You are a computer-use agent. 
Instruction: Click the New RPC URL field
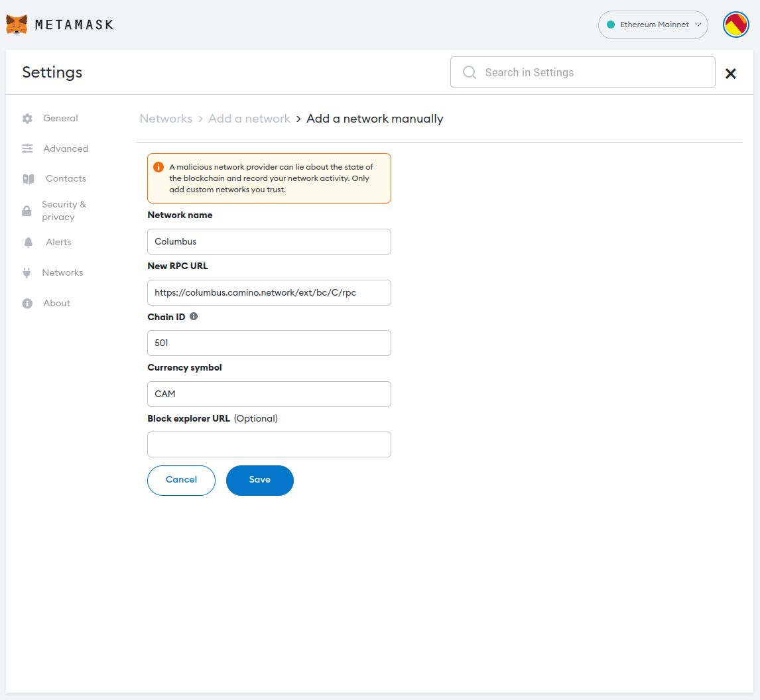[269, 292]
